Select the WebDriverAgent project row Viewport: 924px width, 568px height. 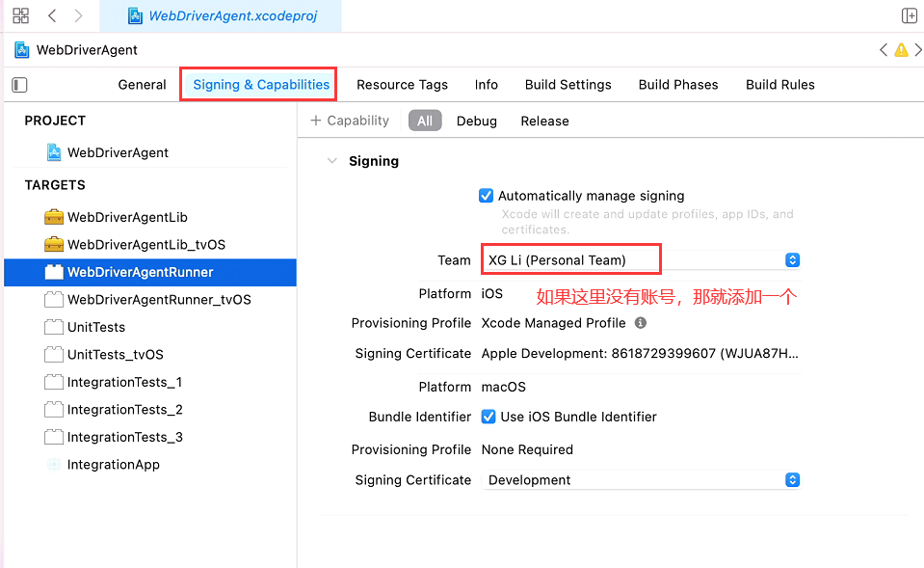click(150, 152)
